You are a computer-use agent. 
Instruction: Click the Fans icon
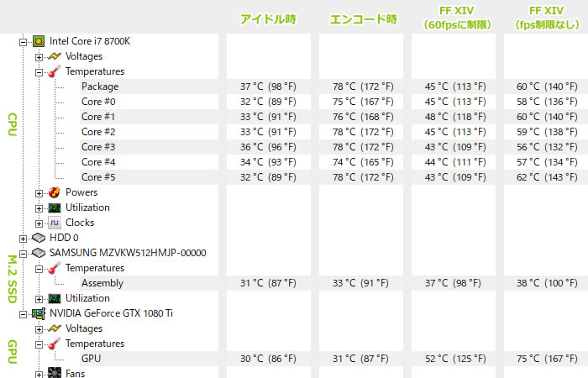[x=55, y=373]
